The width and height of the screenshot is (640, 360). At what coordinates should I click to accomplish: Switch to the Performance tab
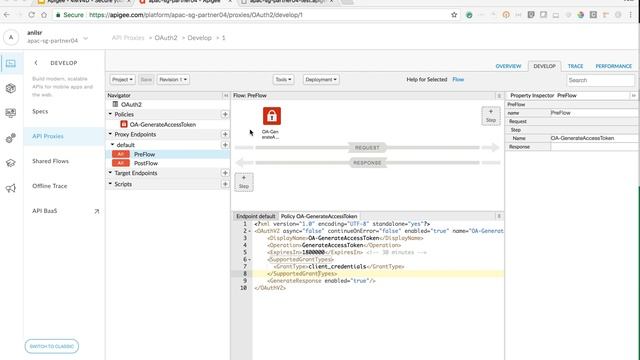613,66
